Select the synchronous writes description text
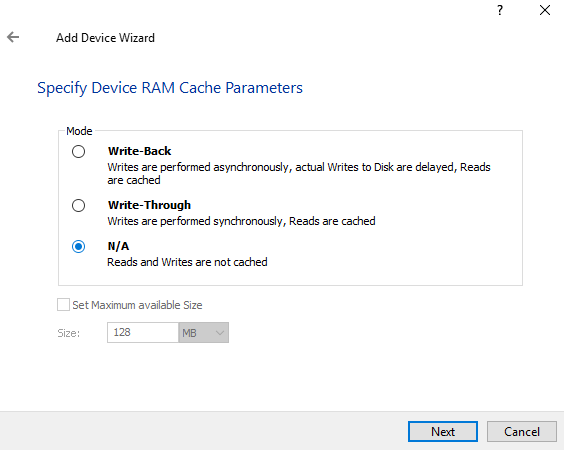The width and height of the screenshot is (564, 450). (x=241, y=221)
